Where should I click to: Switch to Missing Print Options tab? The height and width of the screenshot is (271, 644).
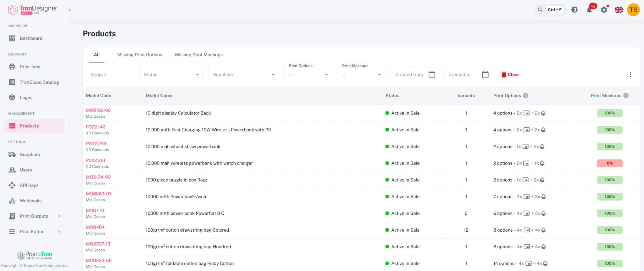[140, 55]
